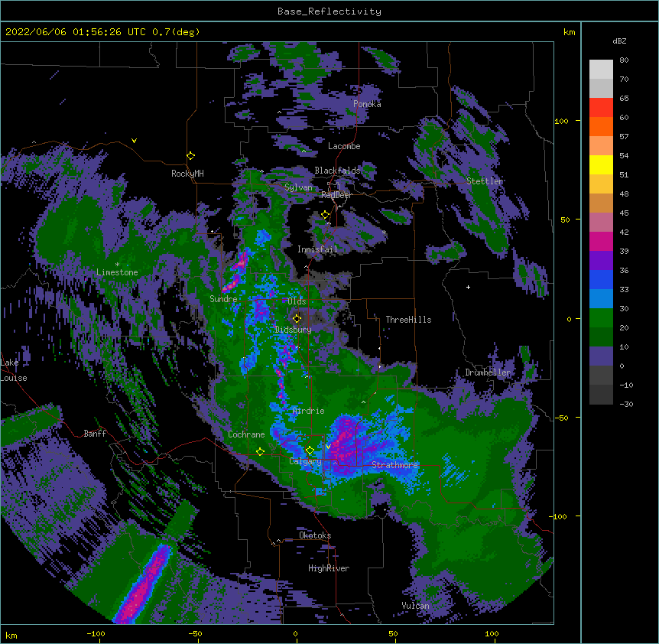Click the Lake Louise label
Viewport: 659px width, 644px height.
pos(14,370)
